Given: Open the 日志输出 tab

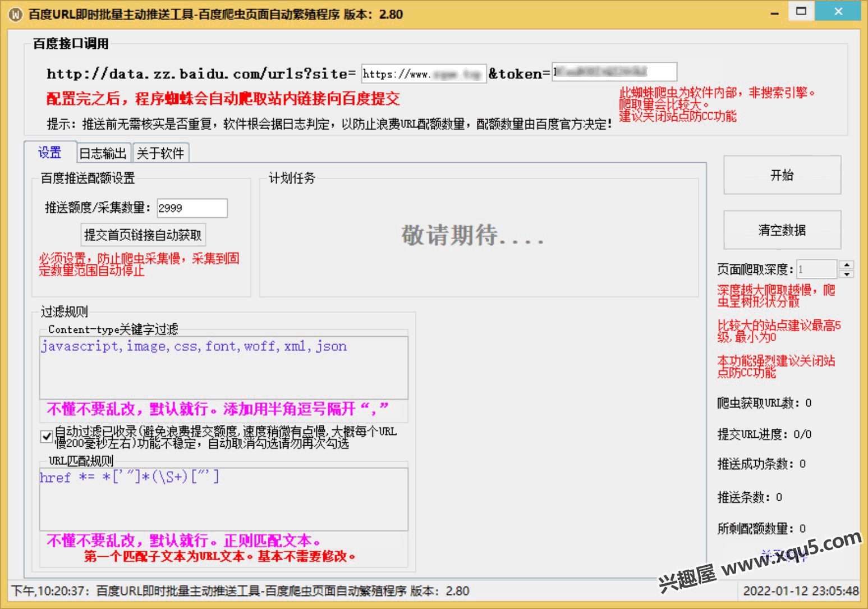Looking at the screenshot, I should tap(103, 153).
